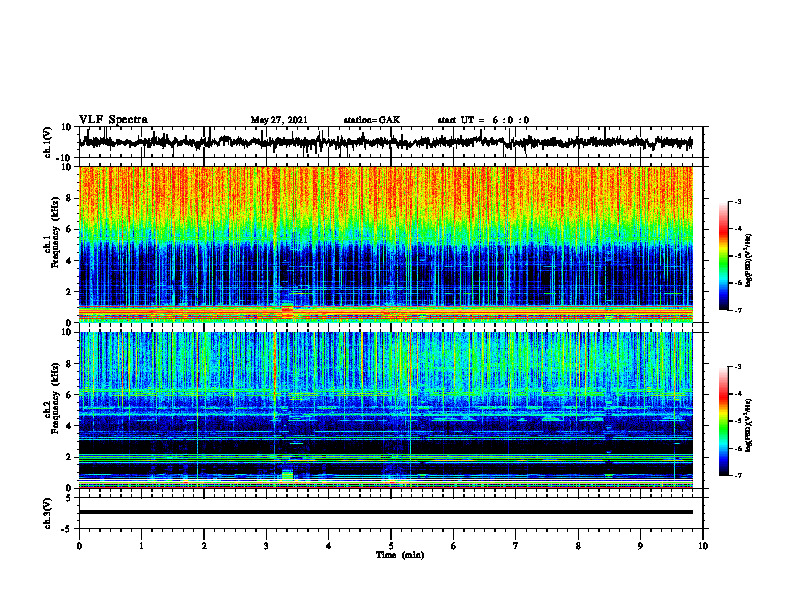
Task: Click the time axis tick label "4"
Action: click(x=329, y=546)
